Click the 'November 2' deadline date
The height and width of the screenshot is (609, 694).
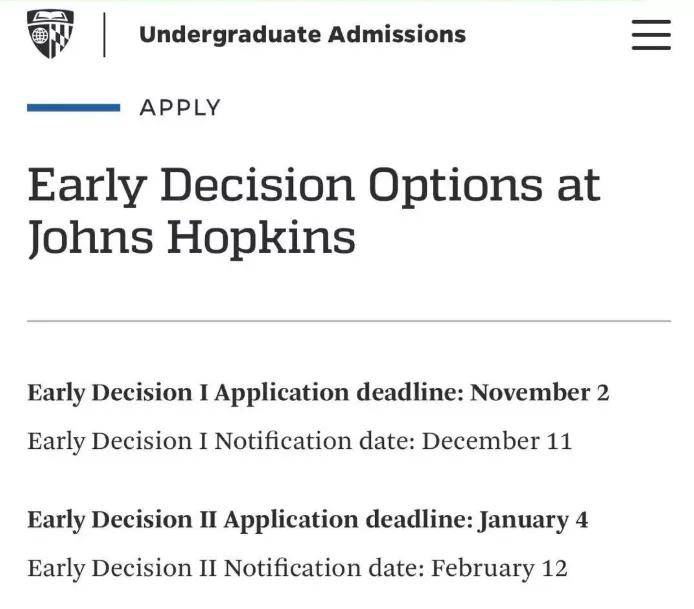[540, 393]
